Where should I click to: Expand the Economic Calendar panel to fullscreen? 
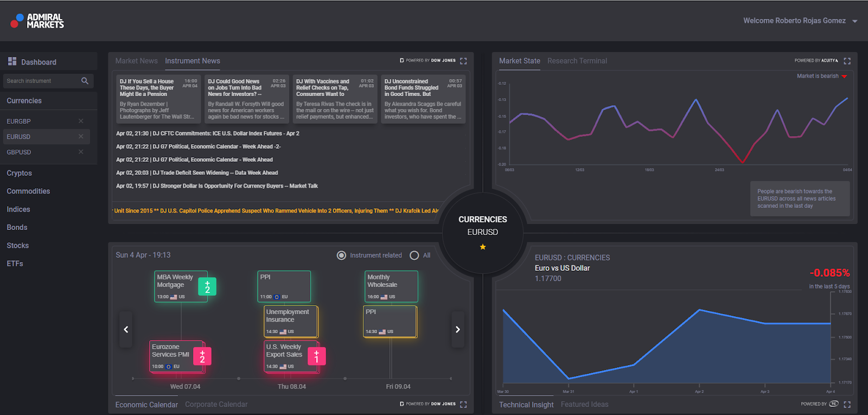pos(463,404)
